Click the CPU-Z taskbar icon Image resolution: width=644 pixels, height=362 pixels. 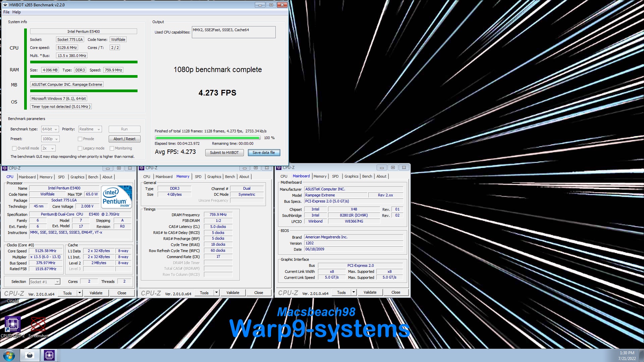point(49,355)
